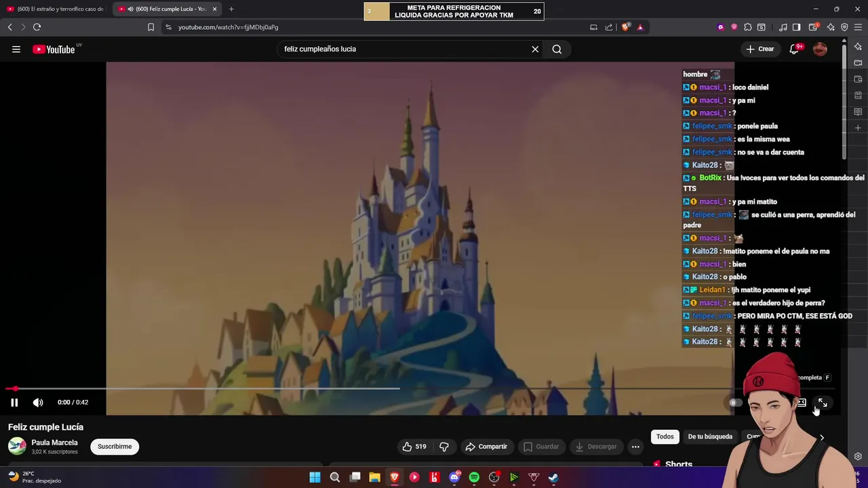Pause the video with the player button
Viewport: 868px width, 488px height.
tap(14, 402)
